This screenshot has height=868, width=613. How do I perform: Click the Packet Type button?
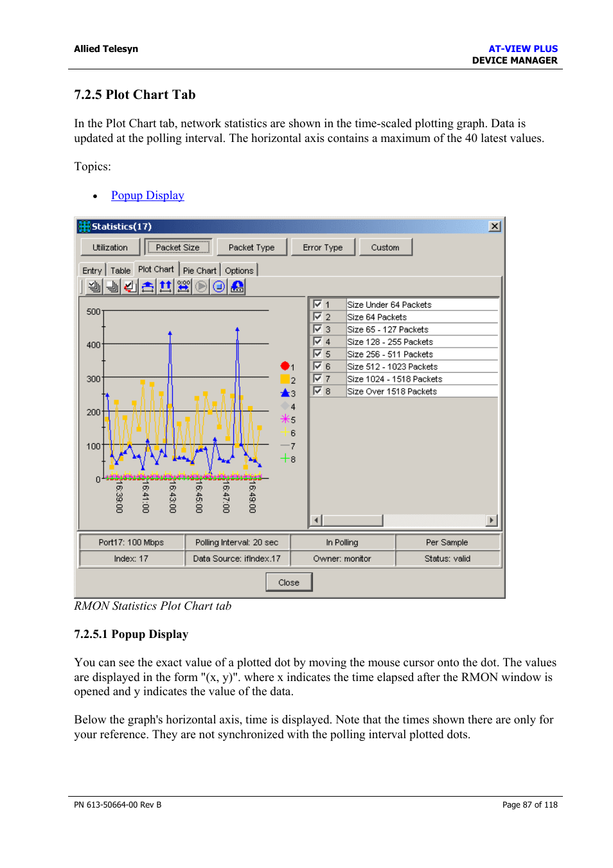pyautogui.click(x=252, y=247)
